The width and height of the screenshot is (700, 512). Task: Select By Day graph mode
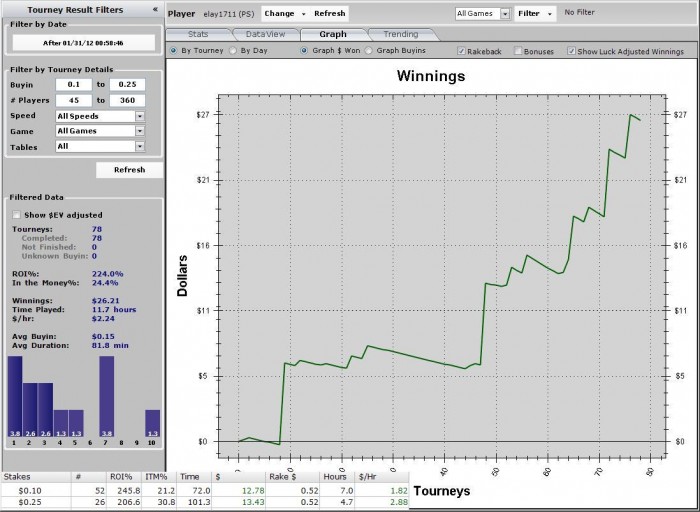coord(233,50)
